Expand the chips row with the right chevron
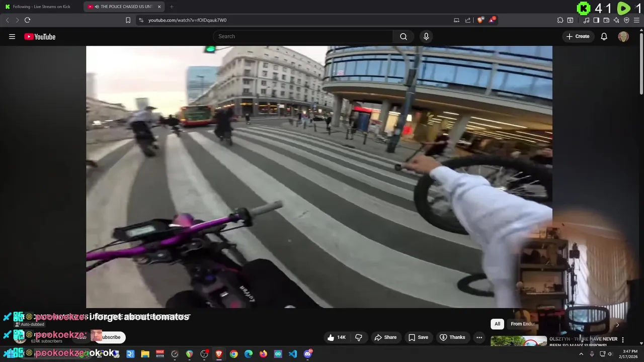The height and width of the screenshot is (362, 644). pyautogui.click(x=617, y=324)
